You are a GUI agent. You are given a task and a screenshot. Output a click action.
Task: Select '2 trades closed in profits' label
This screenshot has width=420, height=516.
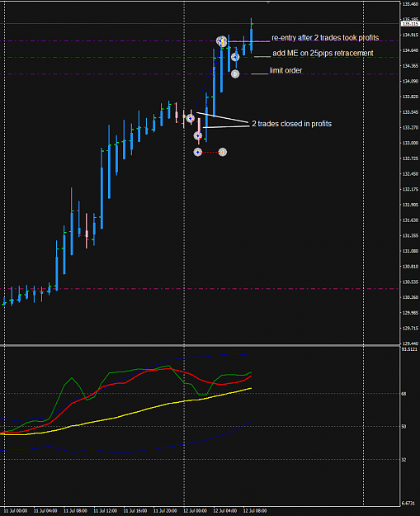[x=292, y=124]
